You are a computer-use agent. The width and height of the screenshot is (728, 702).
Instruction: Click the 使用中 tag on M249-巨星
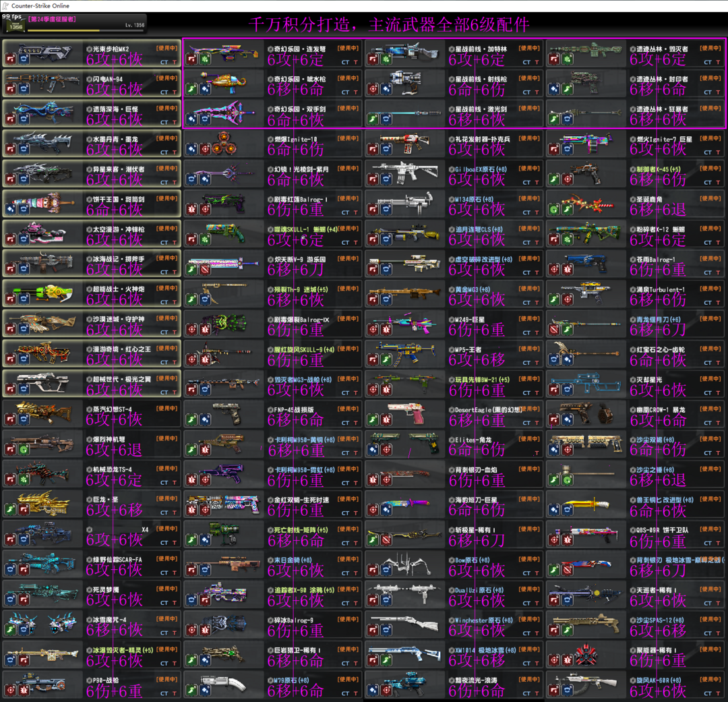pyautogui.click(x=529, y=319)
